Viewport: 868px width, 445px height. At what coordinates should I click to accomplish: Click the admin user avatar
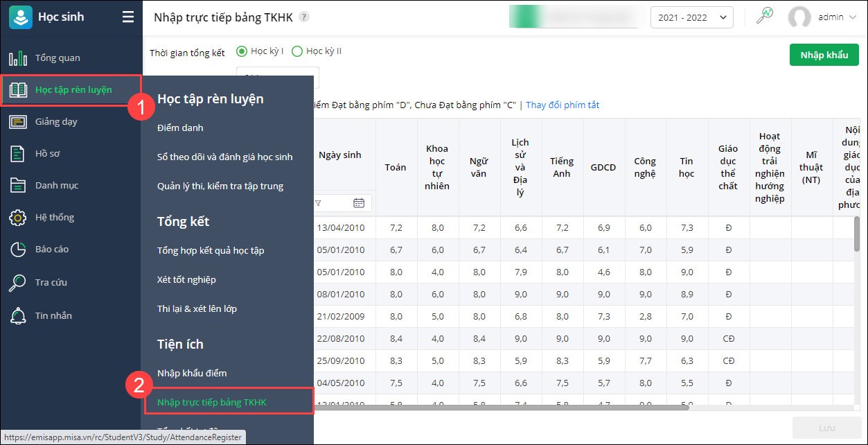coord(799,17)
